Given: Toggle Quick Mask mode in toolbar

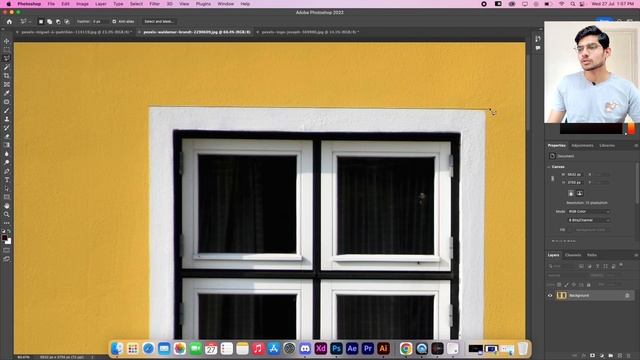Looking at the screenshot, I should [x=7, y=250].
